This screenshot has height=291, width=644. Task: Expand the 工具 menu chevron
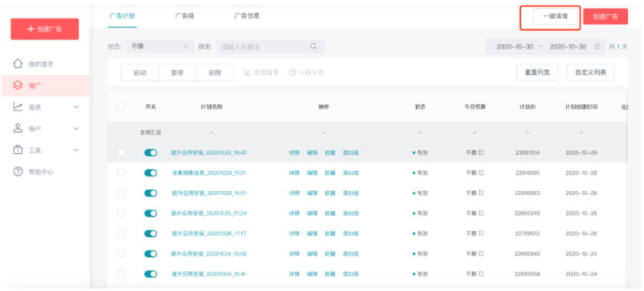point(76,150)
